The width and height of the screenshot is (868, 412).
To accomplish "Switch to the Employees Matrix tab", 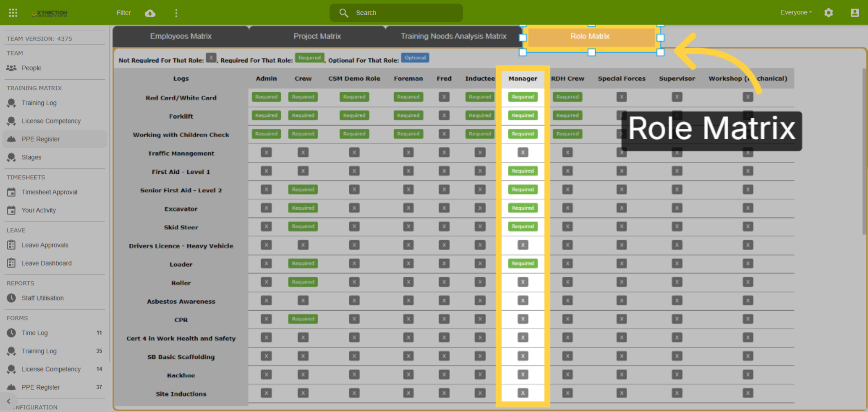I will [x=181, y=36].
